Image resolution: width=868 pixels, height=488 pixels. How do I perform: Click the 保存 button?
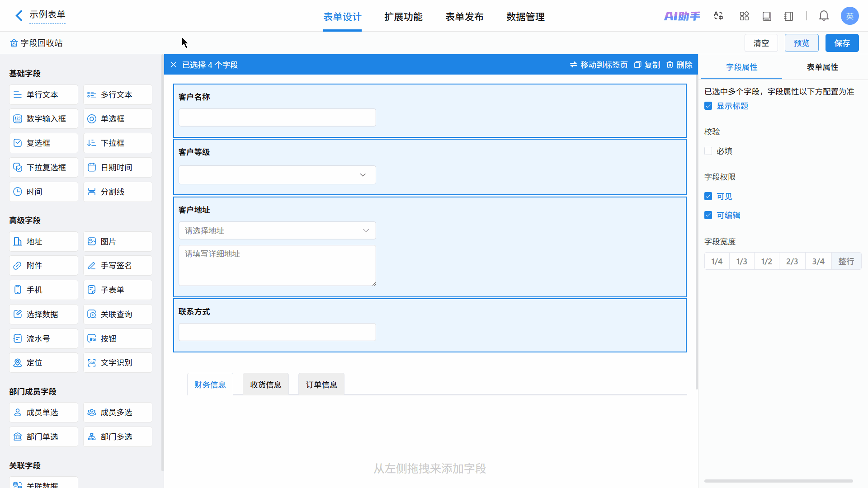click(842, 43)
